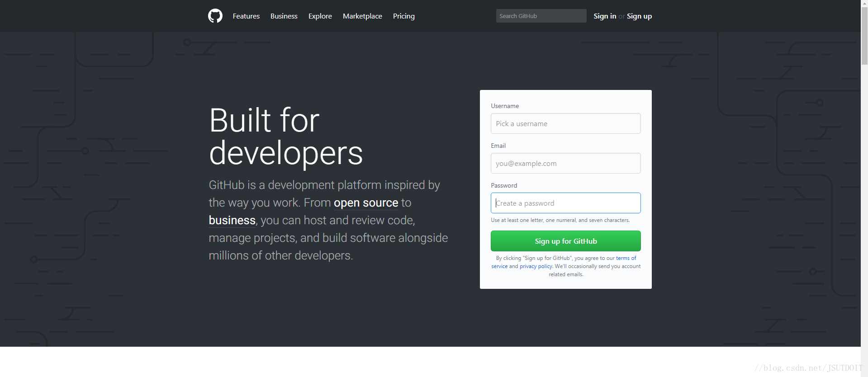Screen dimensions: 868x377
Task: Select the Password label text
Action: (504, 185)
